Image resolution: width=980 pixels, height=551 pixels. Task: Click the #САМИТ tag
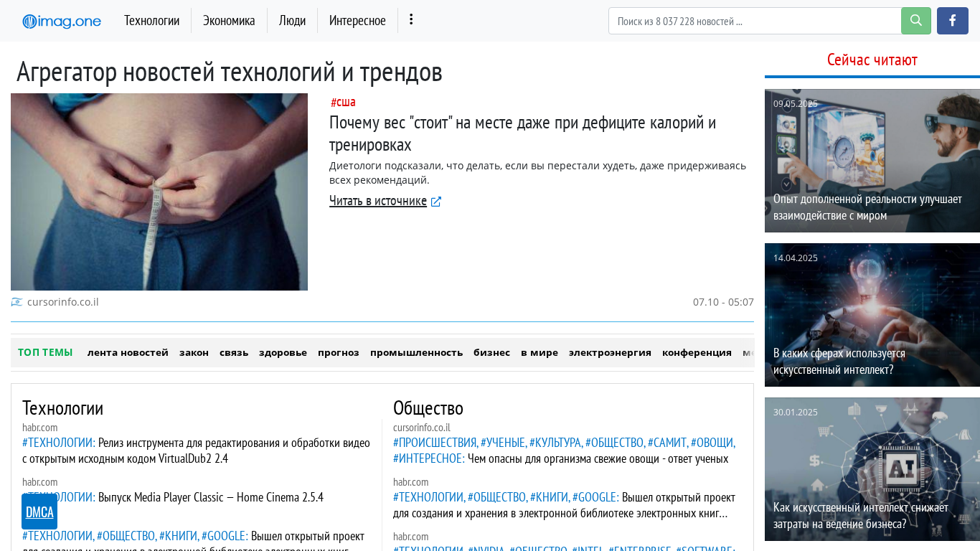tap(668, 443)
